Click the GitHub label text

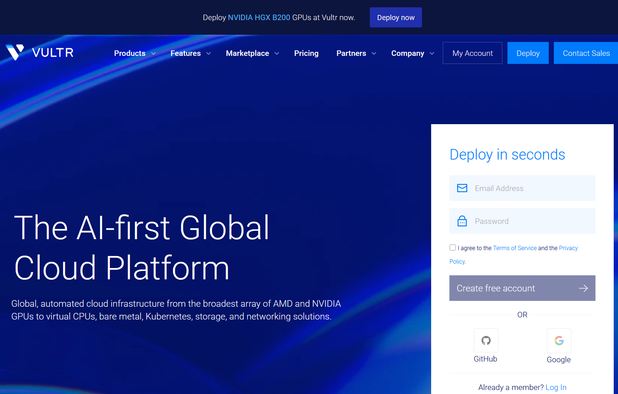point(485,359)
